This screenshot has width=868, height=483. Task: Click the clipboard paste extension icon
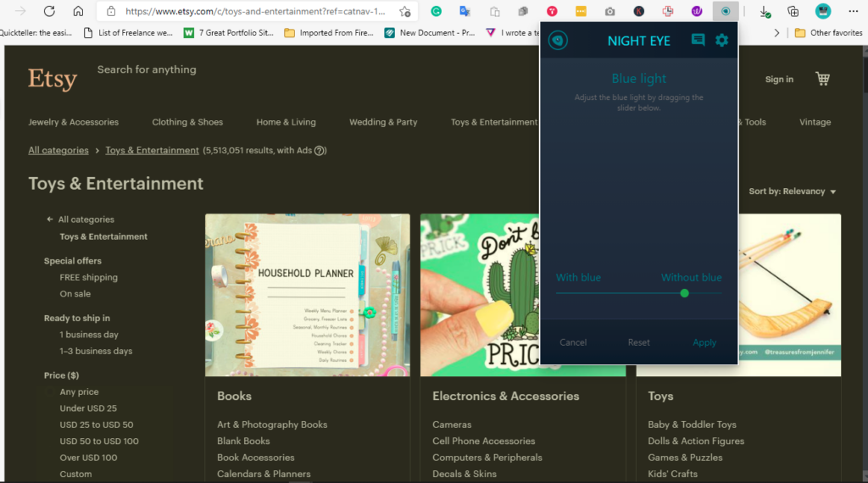click(494, 11)
